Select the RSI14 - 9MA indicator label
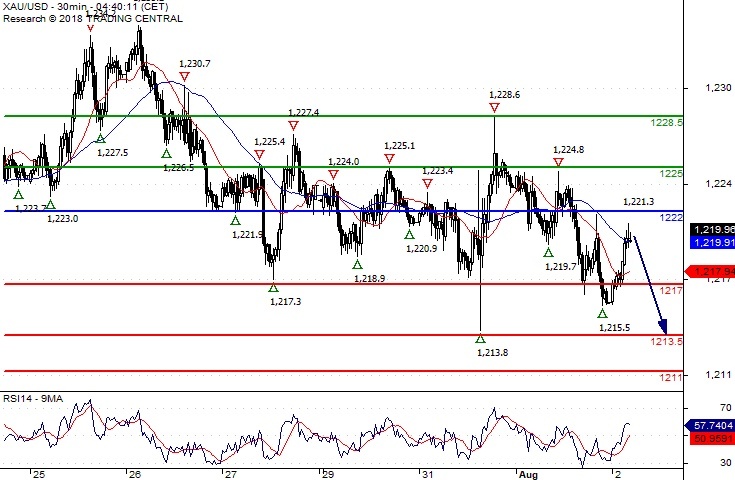 pos(33,399)
